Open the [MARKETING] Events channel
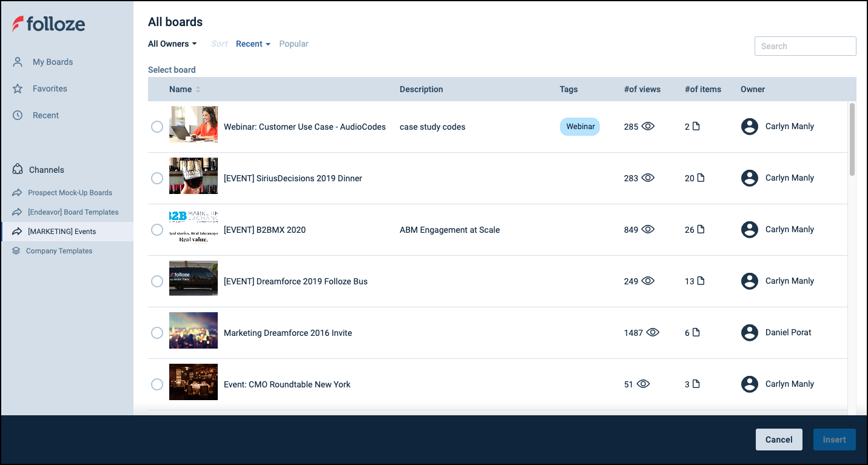The height and width of the screenshot is (465, 868). point(61,232)
